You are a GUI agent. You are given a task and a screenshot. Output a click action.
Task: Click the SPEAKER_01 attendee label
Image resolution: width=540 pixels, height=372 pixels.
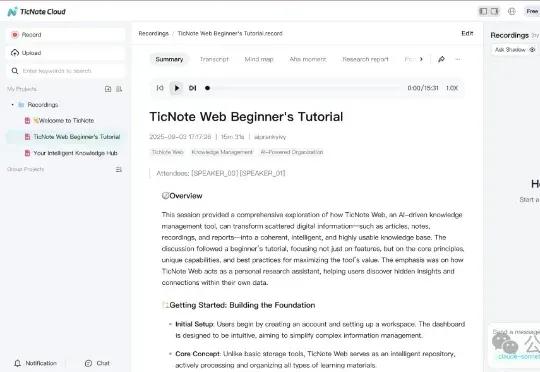(x=262, y=173)
